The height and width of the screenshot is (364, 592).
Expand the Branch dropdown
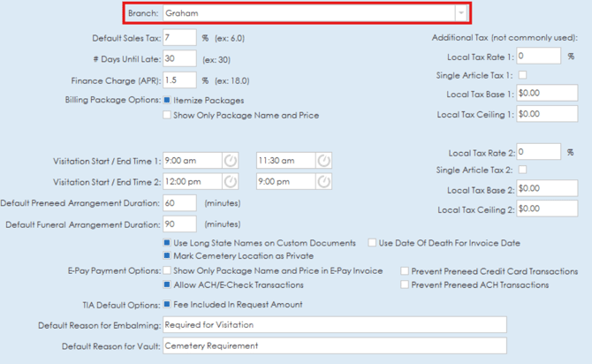tap(460, 13)
